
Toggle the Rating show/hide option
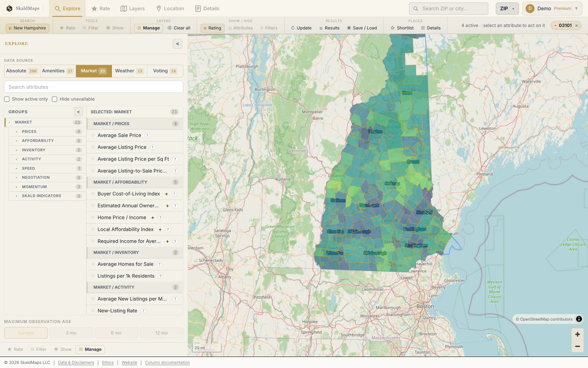coord(212,28)
